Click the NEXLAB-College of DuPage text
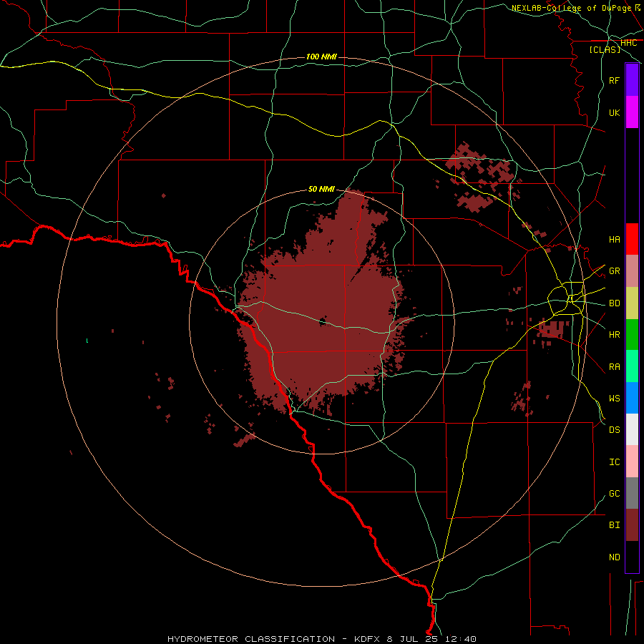Viewport: 644px width, 644px height. (571, 8)
